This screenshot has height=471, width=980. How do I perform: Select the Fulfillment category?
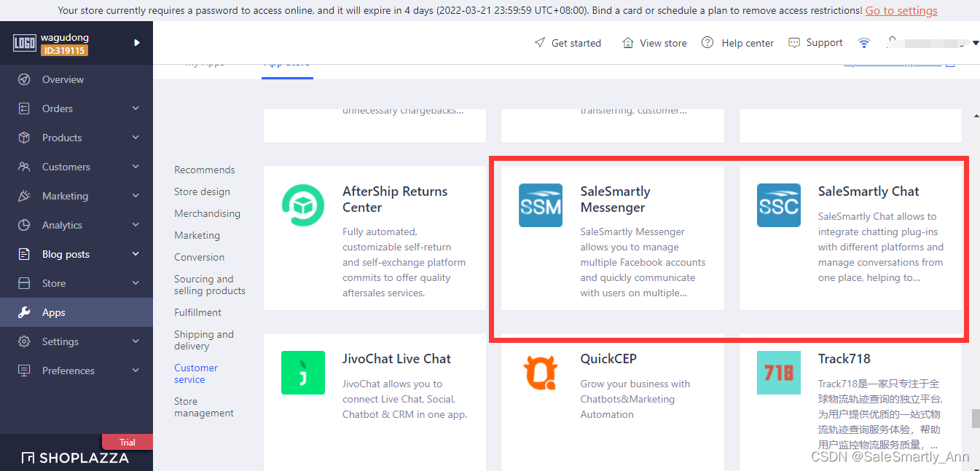pyautogui.click(x=197, y=312)
